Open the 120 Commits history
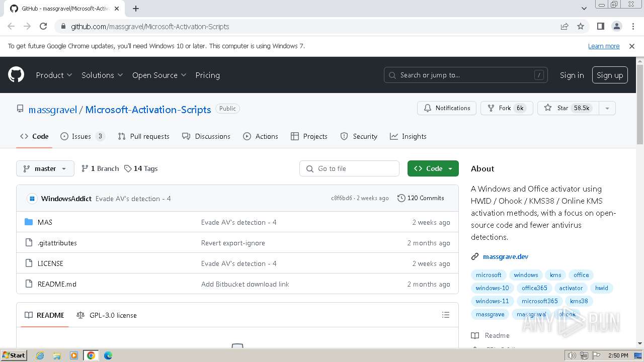Image resolution: width=644 pixels, height=362 pixels. 421,198
